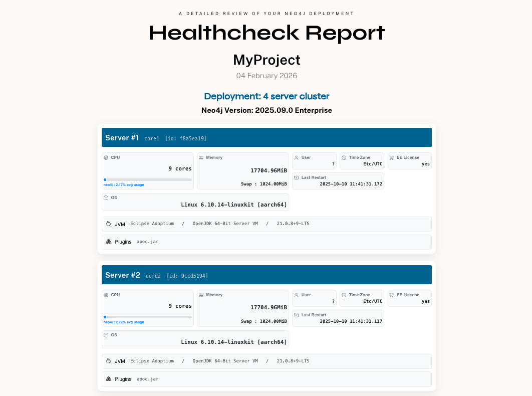This screenshot has height=396, width=532.
Task: Click 'neo4j : 2.27% avg usage' label
Action: (124, 322)
